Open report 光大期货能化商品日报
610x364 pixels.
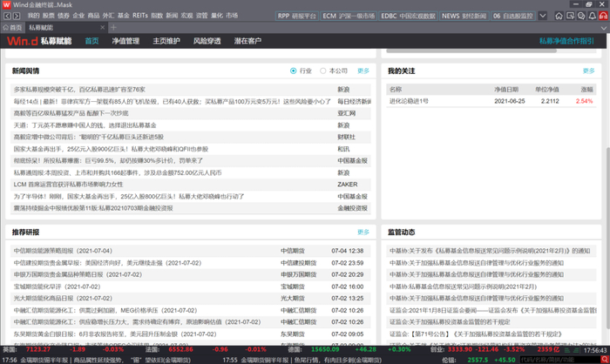[x=63, y=299]
